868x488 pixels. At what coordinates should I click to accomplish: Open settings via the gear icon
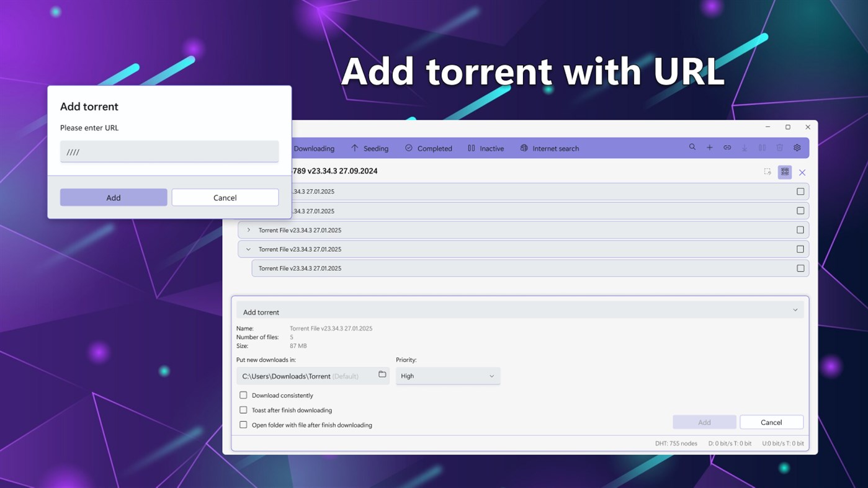click(797, 148)
